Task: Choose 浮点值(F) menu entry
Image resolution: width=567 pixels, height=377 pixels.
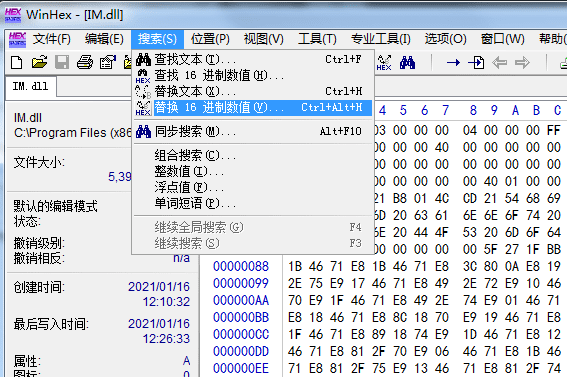Action: (x=253, y=187)
